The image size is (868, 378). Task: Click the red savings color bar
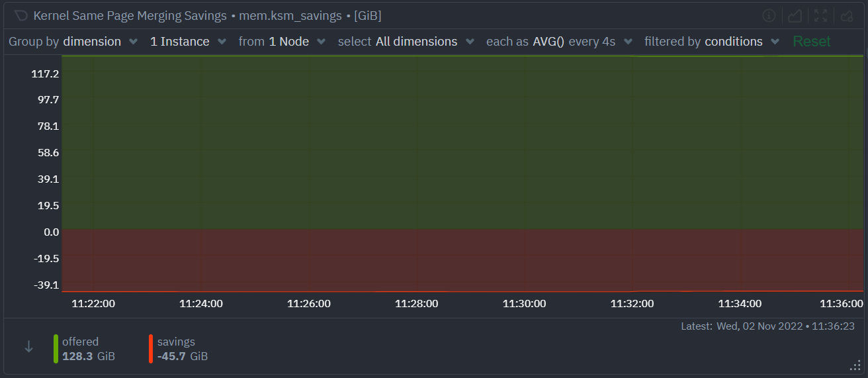(151, 349)
